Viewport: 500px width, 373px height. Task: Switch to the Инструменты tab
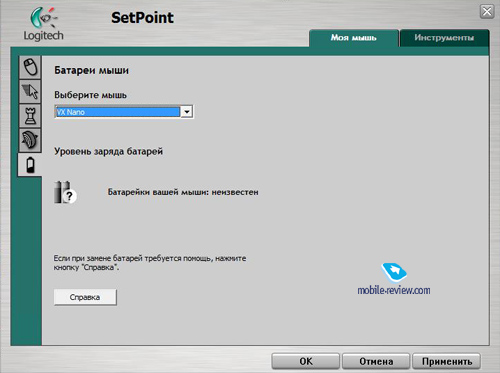tap(444, 38)
